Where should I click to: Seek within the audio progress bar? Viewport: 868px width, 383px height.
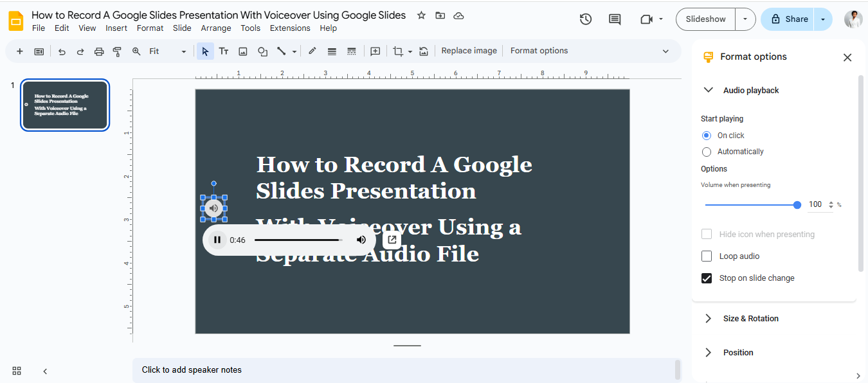coord(298,240)
